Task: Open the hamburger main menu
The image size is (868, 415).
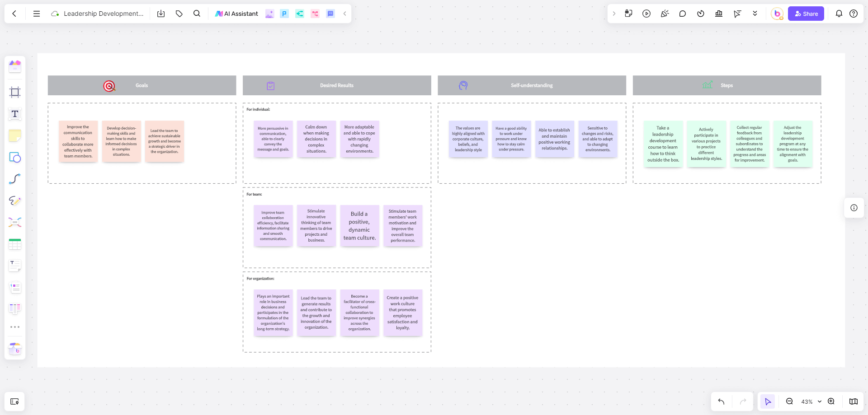Action: coord(37,14)
